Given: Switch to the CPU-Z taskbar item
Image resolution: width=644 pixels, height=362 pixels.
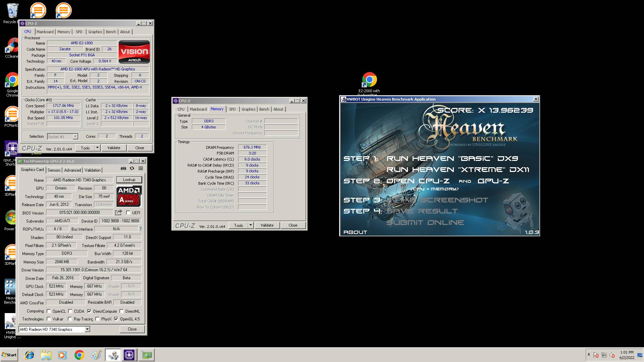Looking at the screenshot, I should pyautogui.click(x=129, y=355).
